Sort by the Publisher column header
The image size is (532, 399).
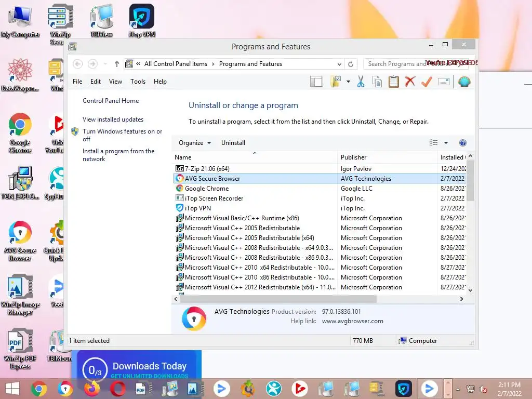[387, 157]
